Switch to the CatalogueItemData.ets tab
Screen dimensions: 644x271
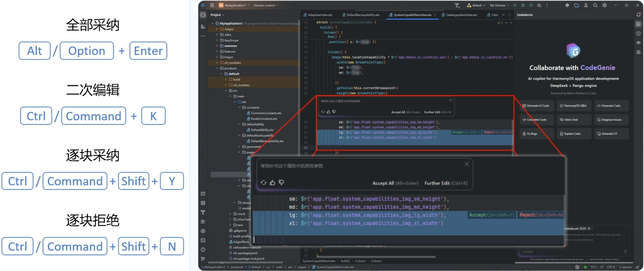[x=459, y=15]
